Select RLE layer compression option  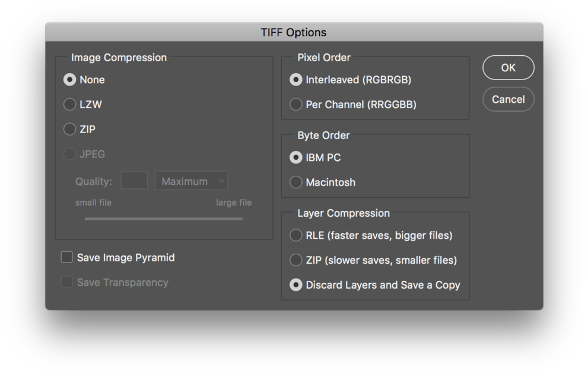296,236
